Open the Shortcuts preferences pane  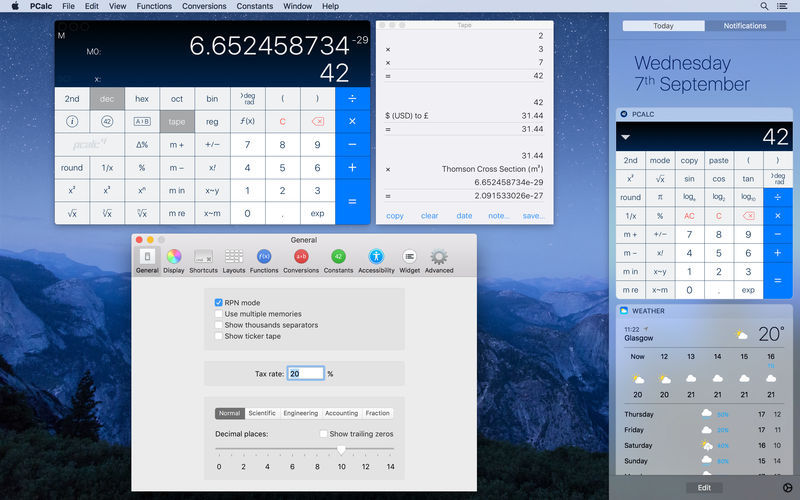pos(204,260)
